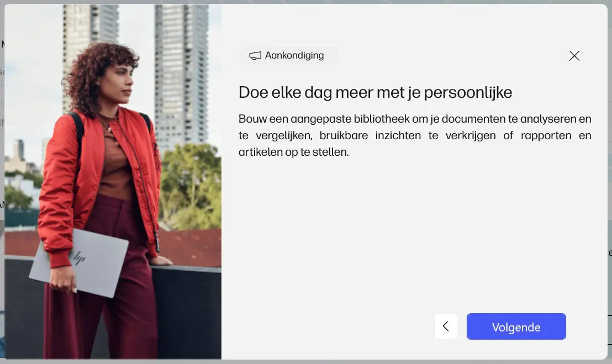This screenshot has width=612, height=364.
Task: Click the HP logo on the laptop
Action: [80, 257]
